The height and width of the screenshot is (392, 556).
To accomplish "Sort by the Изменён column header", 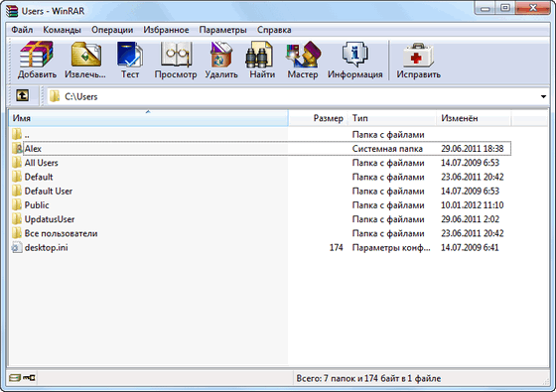I will [x=474, y=118].
